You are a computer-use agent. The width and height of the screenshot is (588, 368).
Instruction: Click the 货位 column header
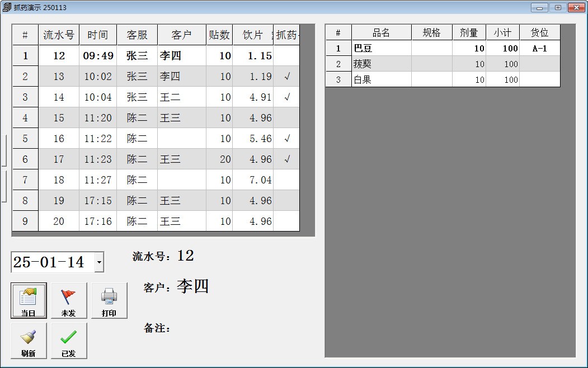coord(539,32)
